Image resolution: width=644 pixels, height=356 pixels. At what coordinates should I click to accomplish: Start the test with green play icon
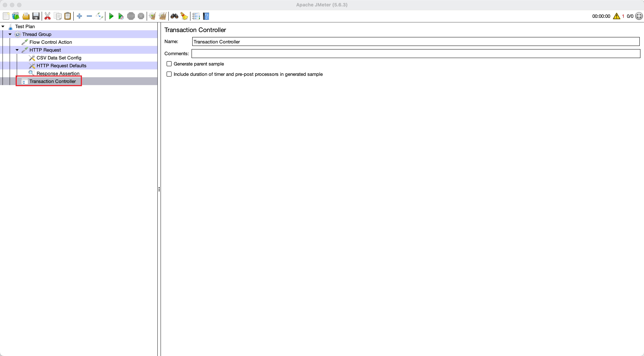point(111,16)
